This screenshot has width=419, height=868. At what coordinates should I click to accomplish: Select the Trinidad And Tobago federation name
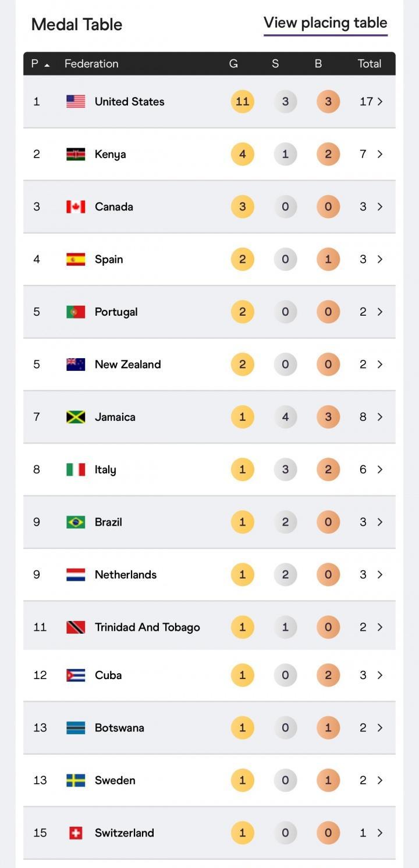147,627
